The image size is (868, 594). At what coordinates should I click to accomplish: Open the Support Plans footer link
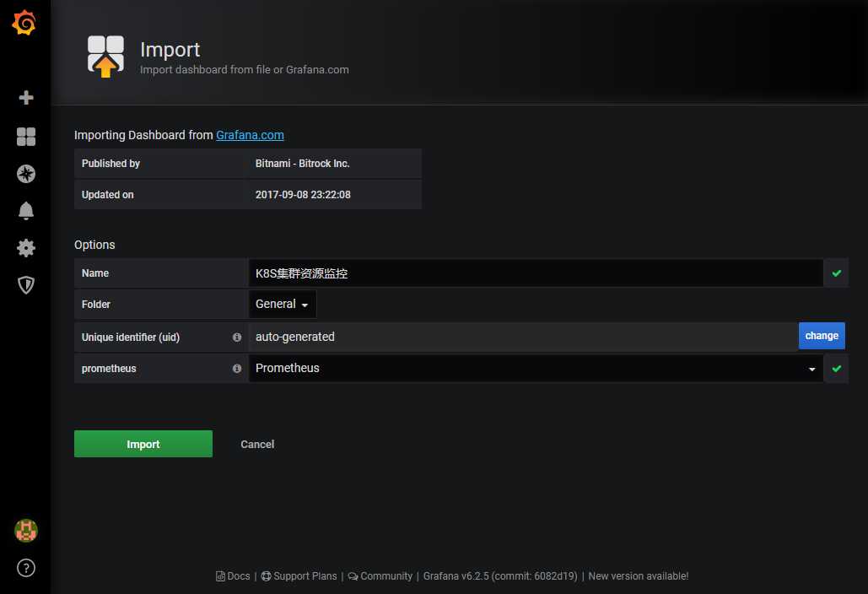pyautogui.click(x=299, y=576)
